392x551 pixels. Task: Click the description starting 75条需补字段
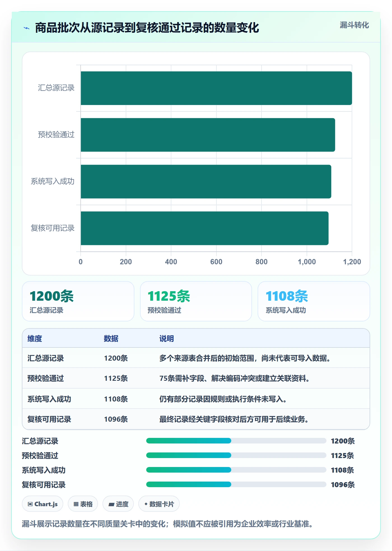point(235,378)
